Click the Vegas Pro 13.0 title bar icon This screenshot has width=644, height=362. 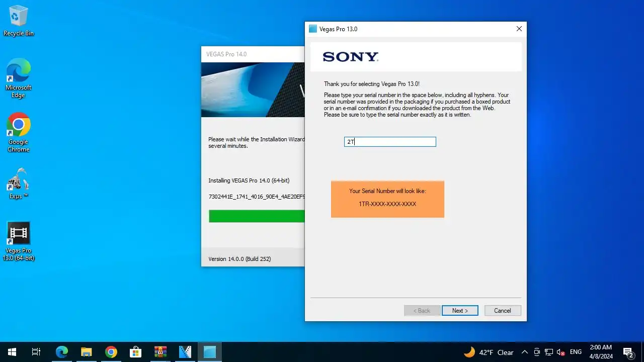[313, 29]
